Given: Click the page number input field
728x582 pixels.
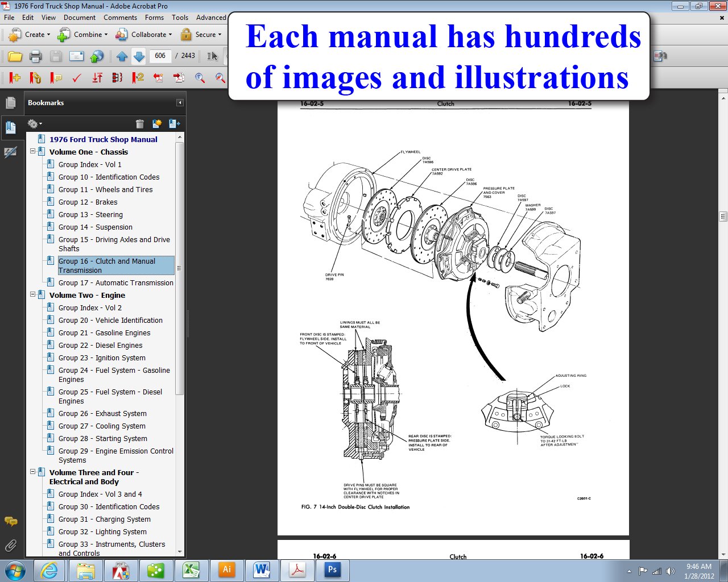Looking at the screenshot, I should [160, 56].
